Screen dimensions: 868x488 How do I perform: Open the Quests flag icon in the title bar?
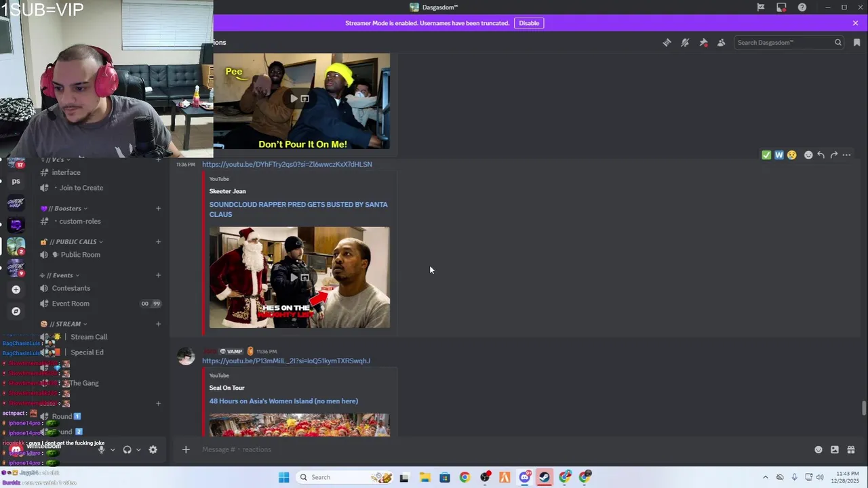coord(761,7)
